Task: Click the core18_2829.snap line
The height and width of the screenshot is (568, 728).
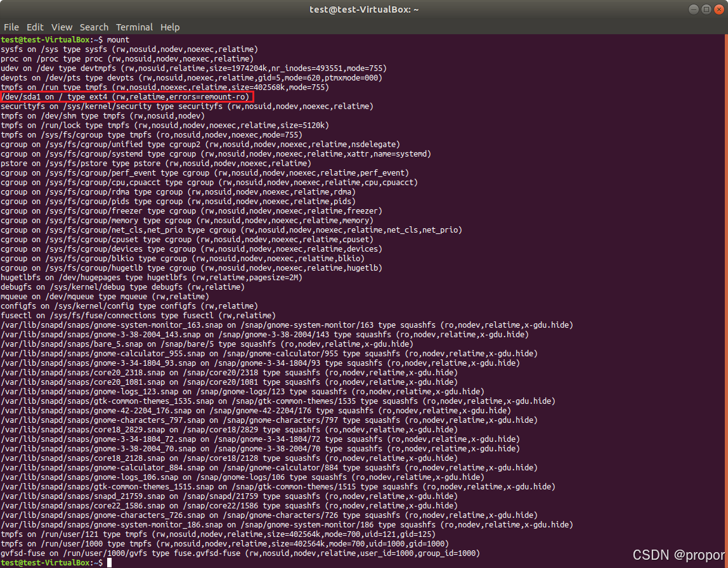Action: coord(230,430)
